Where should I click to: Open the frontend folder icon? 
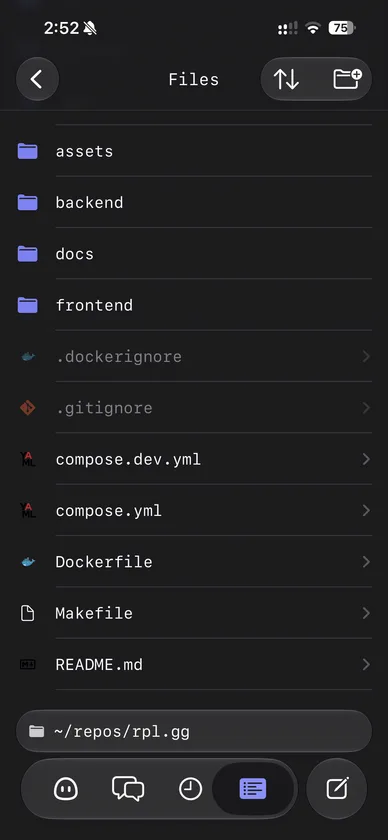coord(27,305)
